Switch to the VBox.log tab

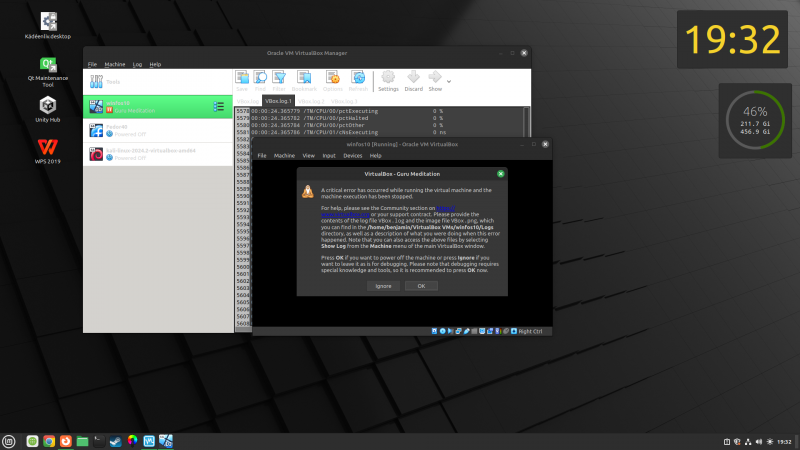click(x=248, y=101)
